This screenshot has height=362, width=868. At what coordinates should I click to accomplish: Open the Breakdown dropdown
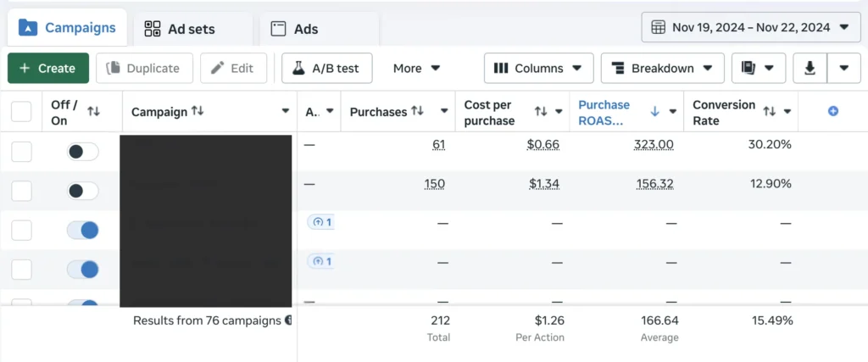(663, 68)
